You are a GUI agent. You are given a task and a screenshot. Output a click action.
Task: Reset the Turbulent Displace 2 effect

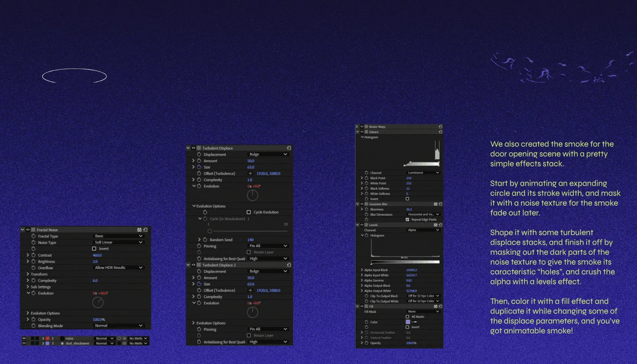coord(289,265)
